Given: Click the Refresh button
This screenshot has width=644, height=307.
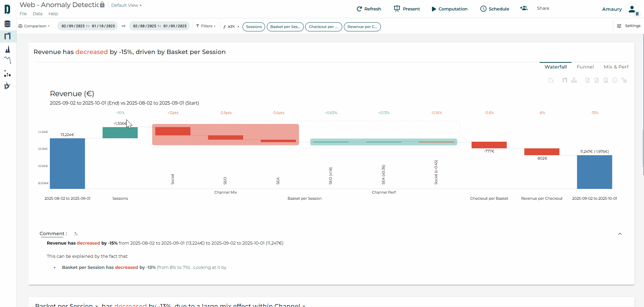Looking at the screenshot, I should coord(369,9).
